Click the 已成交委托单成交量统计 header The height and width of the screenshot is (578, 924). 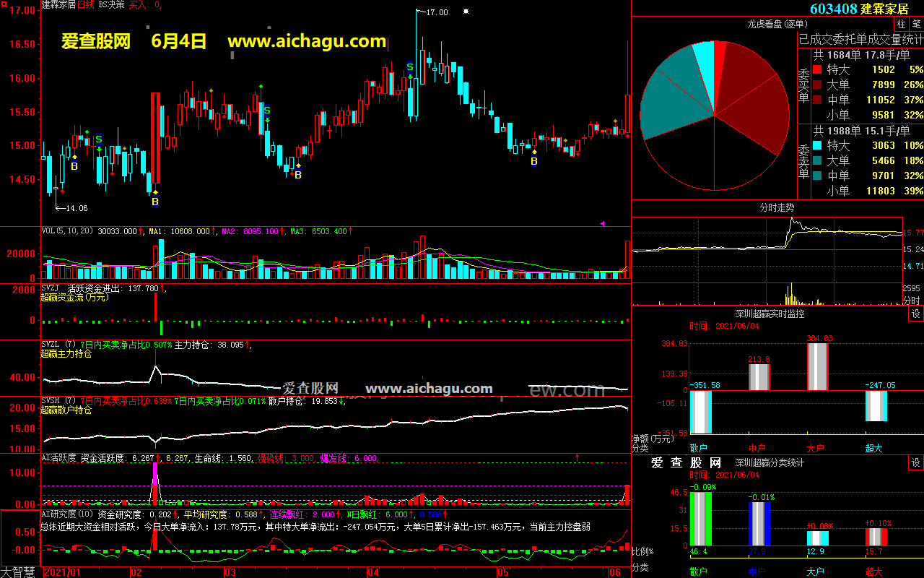(860, 39)
